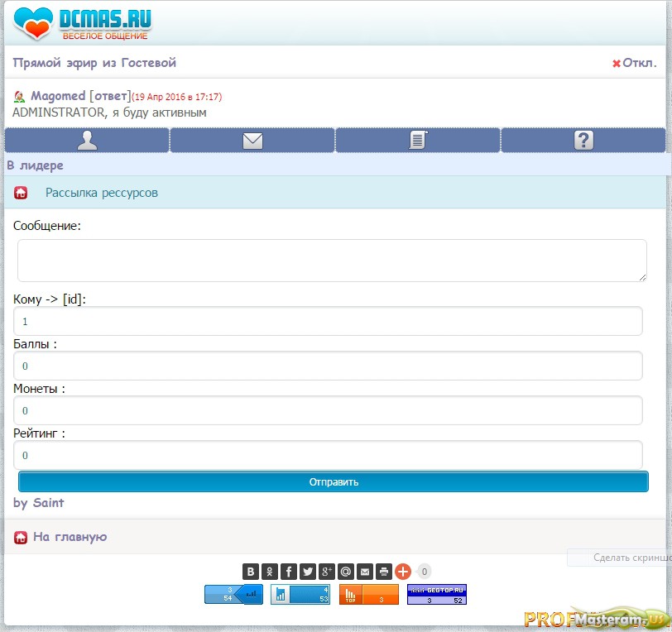This screenshot has width=672, height=632.
Task: Select the Монеты input field
Action: (x=328, y=410)
